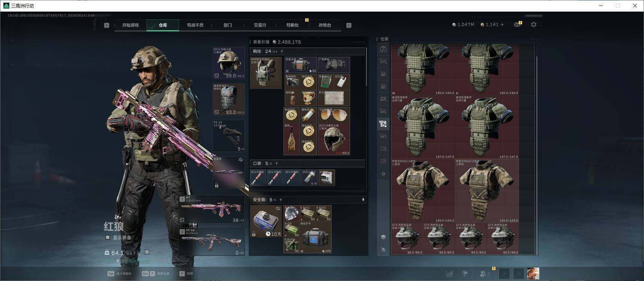Select the DICH-9 helmet in chest rig
This screenshot has width=644, height=281.
pyautogui.click(x=334, y=139)
